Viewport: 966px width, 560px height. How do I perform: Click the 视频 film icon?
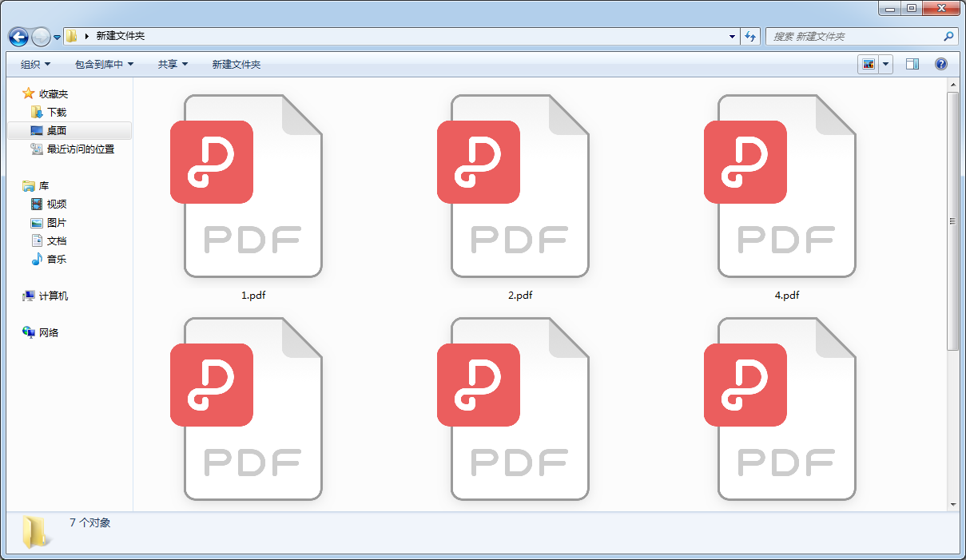pos(37,204)
